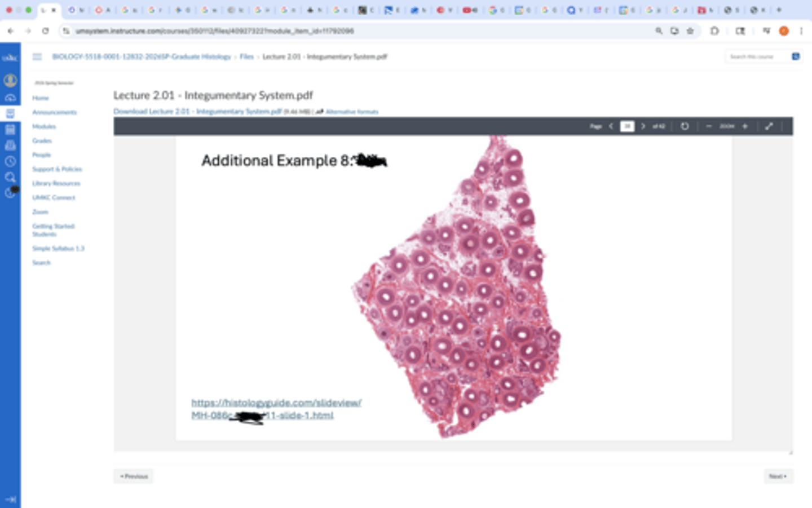
Task: Open the Calendar icon in global navigation
Action: 10,130
